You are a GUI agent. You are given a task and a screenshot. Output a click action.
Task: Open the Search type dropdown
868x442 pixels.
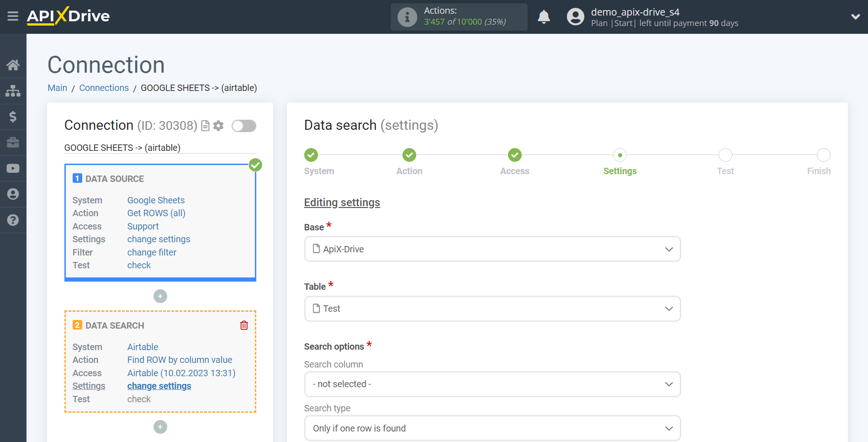point(492,428)
